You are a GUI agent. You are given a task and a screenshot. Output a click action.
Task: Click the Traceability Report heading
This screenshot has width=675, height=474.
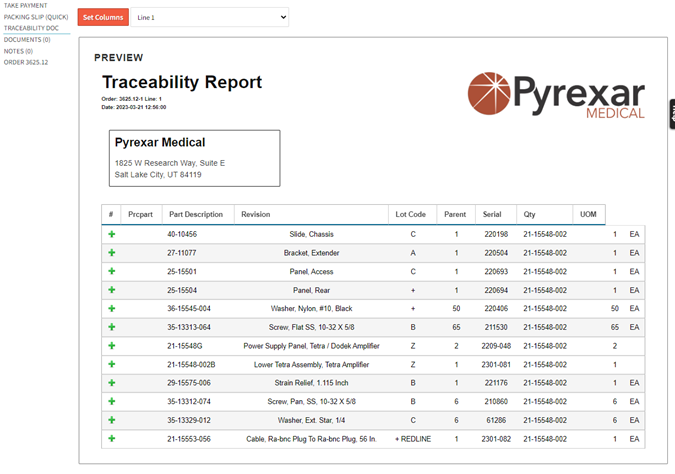[x=182, y=82]
